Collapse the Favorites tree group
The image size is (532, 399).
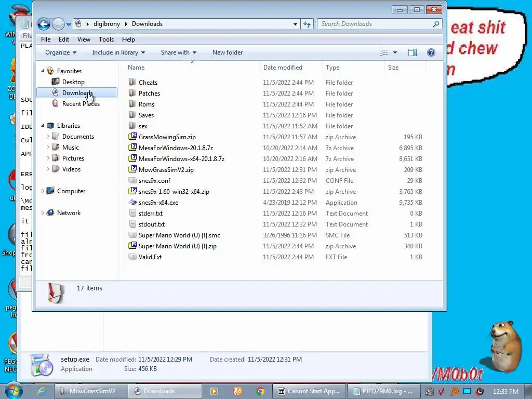43,71
